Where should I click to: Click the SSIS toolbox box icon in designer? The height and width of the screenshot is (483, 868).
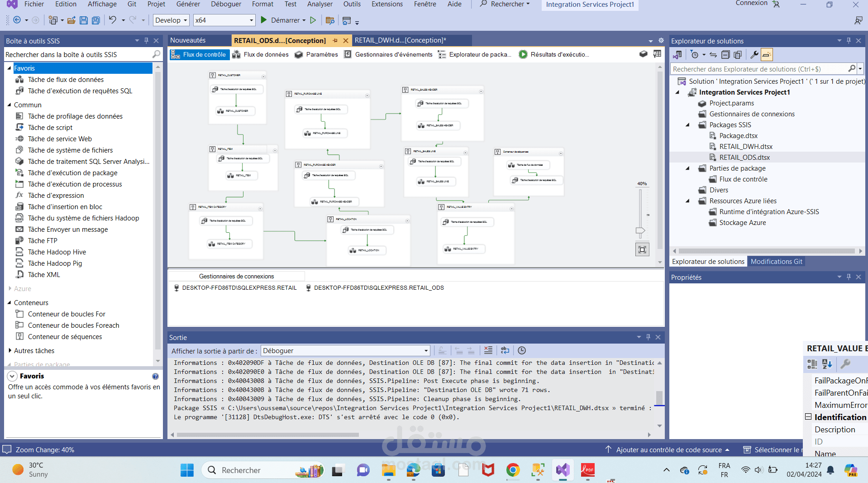pos(643,54)
